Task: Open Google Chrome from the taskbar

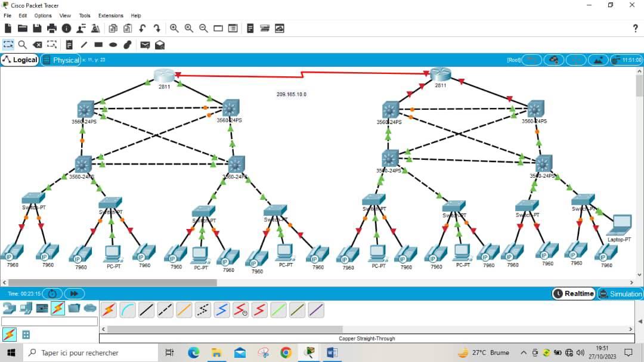Action: (x=286, y=352)
